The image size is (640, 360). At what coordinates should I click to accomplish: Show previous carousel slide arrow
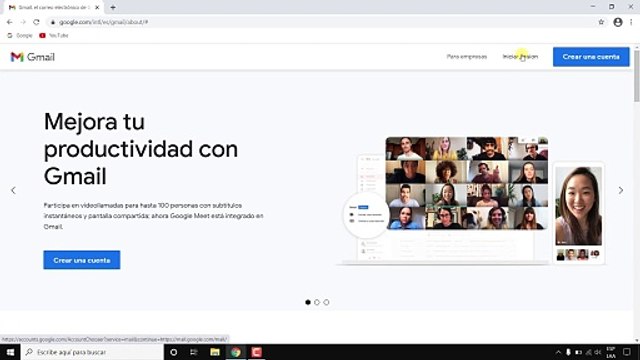[x=13, y=190]
